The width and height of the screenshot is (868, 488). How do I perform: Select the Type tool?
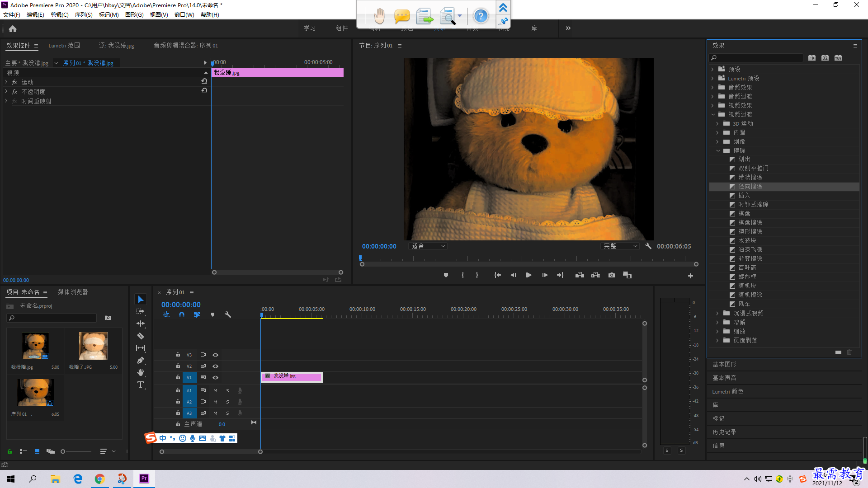click(141, 385)
